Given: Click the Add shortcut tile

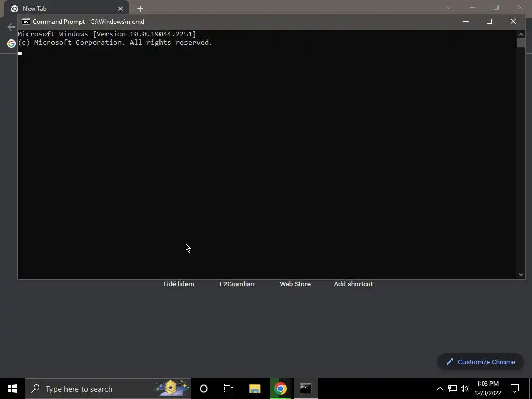Looking at the screenshot, I should coord(353,284).
